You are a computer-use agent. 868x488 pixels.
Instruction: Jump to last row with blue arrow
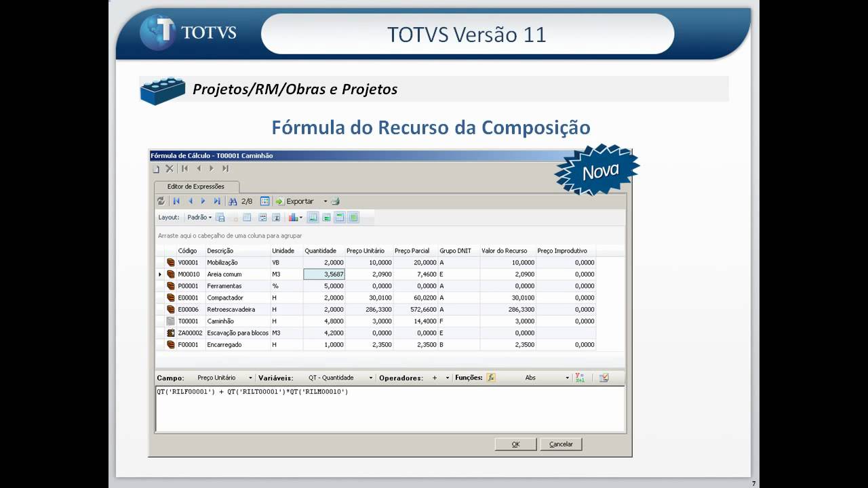click(217, 201)
